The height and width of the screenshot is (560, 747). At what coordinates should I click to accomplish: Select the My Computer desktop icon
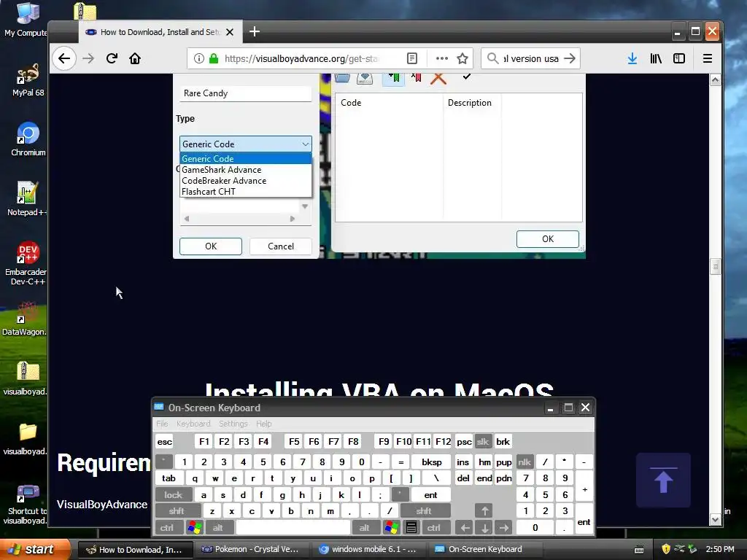[x=26, y=20]
